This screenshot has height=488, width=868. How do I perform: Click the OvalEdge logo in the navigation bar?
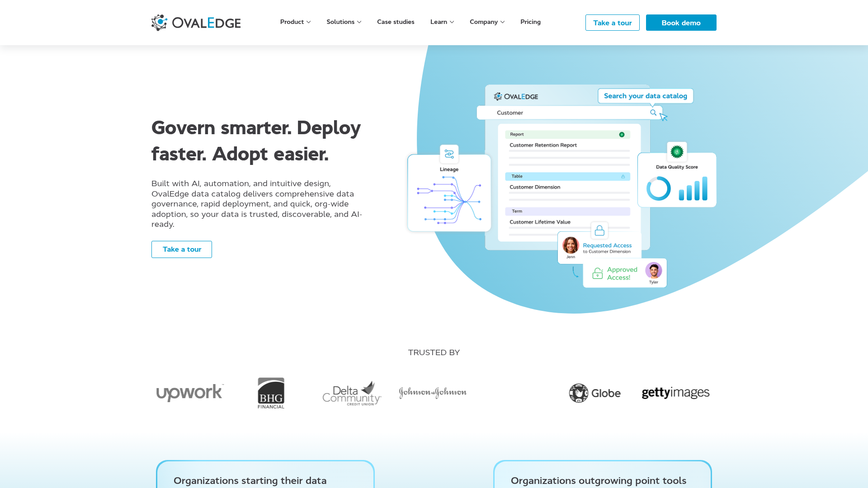pyautogui.click(x=196, y=22)
